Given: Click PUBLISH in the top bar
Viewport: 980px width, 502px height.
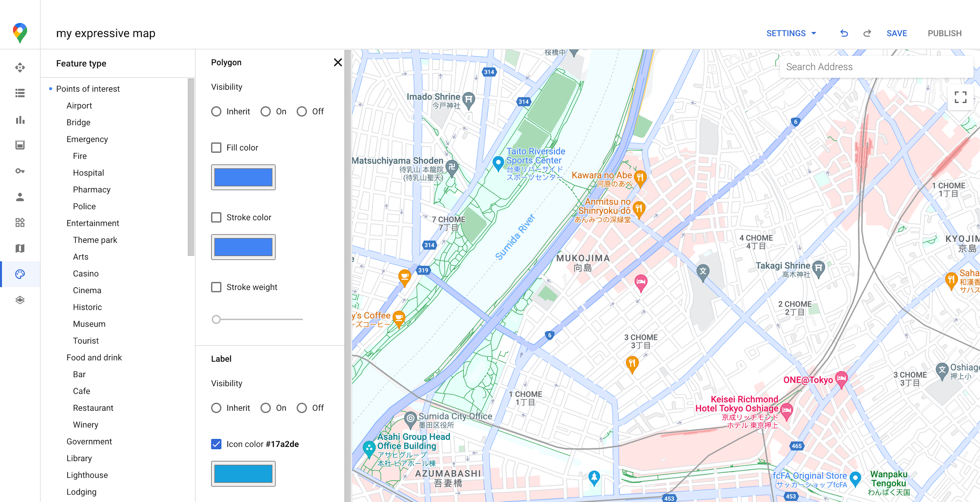Looking at the screenshot, I should tap(945, 33).
